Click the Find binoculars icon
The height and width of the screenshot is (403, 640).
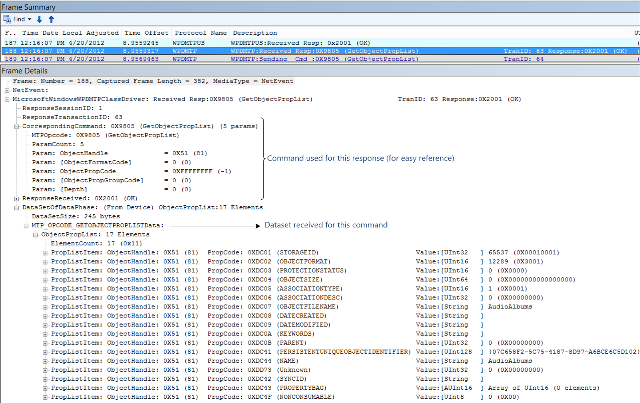coord(7,19)
